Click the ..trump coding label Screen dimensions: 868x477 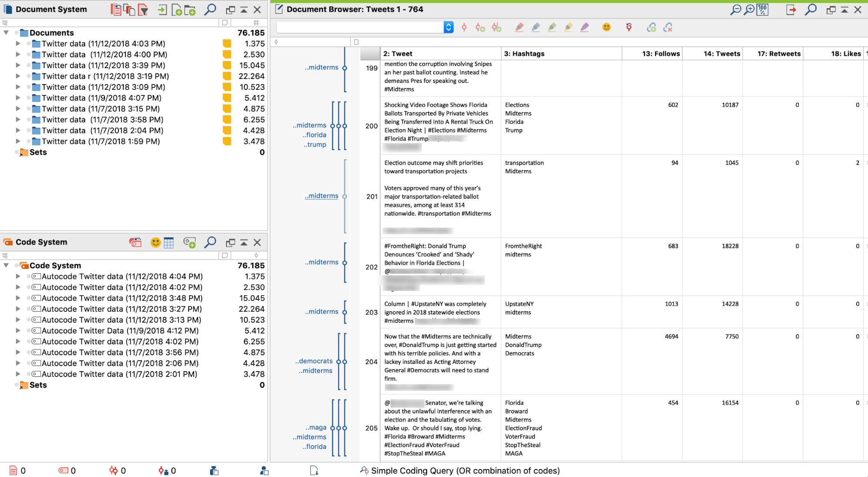coord(315,144)
